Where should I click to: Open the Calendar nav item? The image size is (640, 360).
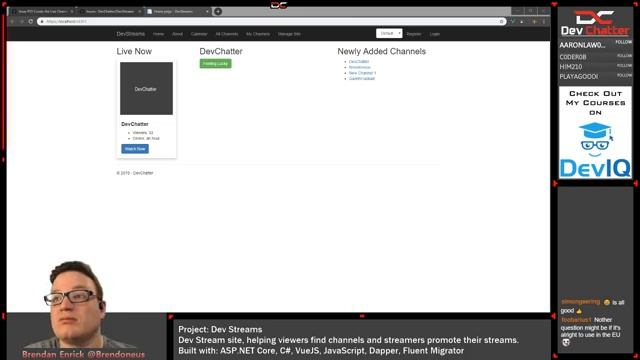pyautogui.click(x=199, y=34)
